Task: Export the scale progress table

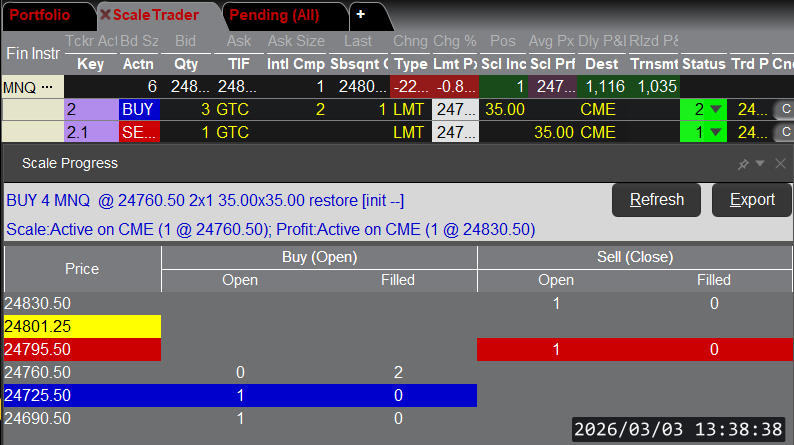Action: point(751,200)
